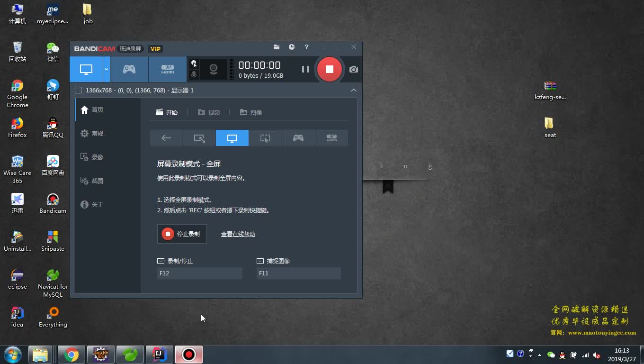
Task: Stop recording with the large red button
Action: point(329,69)
